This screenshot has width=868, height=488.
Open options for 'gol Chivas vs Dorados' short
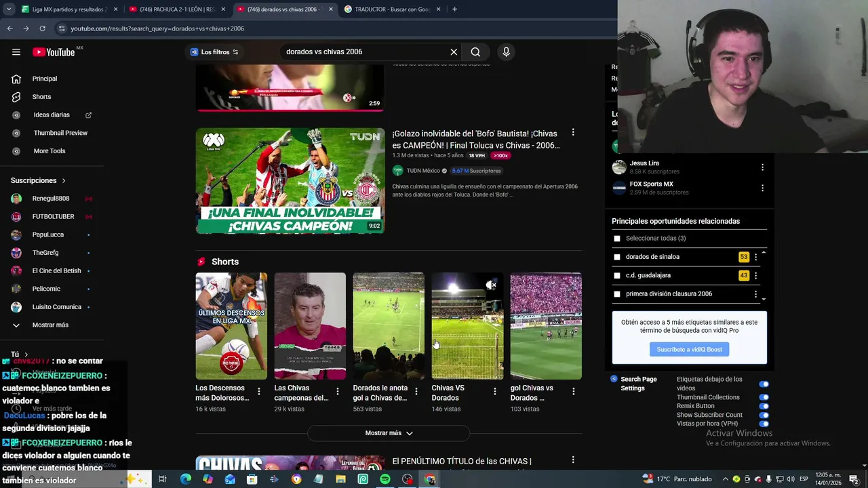tap(573, 392)
